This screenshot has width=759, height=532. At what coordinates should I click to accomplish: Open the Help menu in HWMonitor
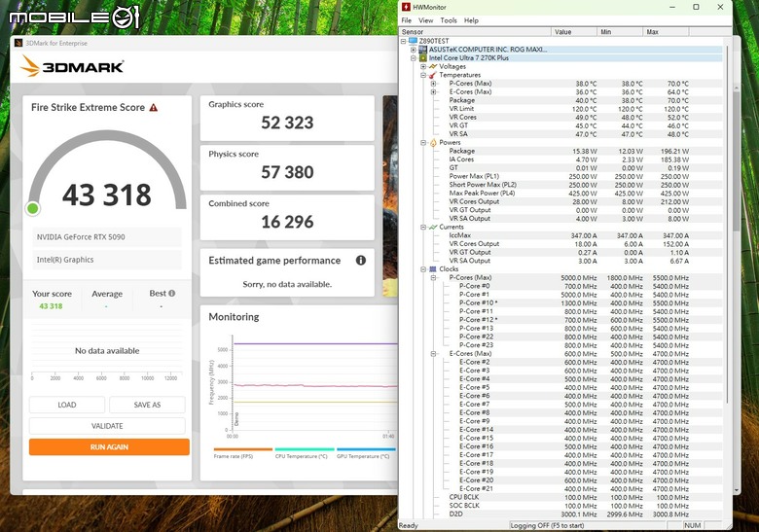click(471, 20)
